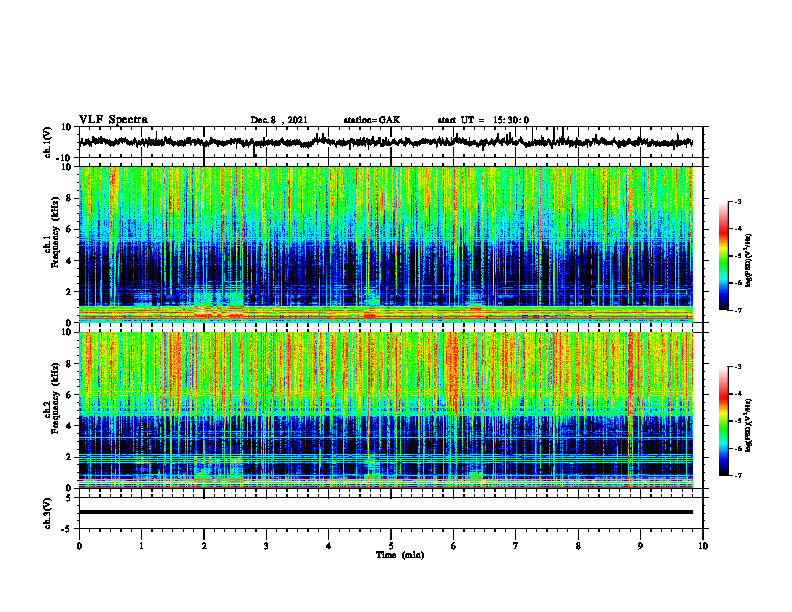Click the "8" kHz tick on ch.2 spectrogram axis
The width and height of the screenshot is (792, 612).
[70, 364]
